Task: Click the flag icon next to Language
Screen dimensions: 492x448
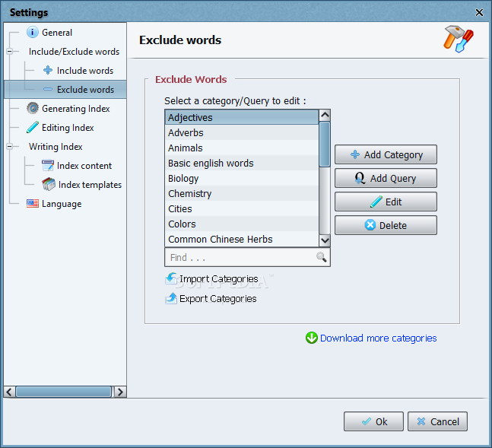Action: [x=33, y=203]
